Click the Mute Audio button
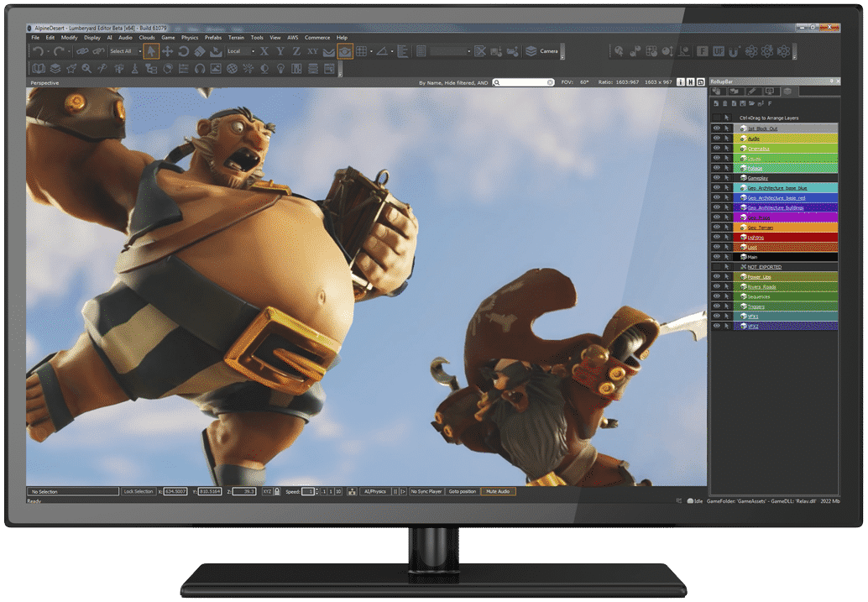 pyautogui.click(x=498, y=491)
